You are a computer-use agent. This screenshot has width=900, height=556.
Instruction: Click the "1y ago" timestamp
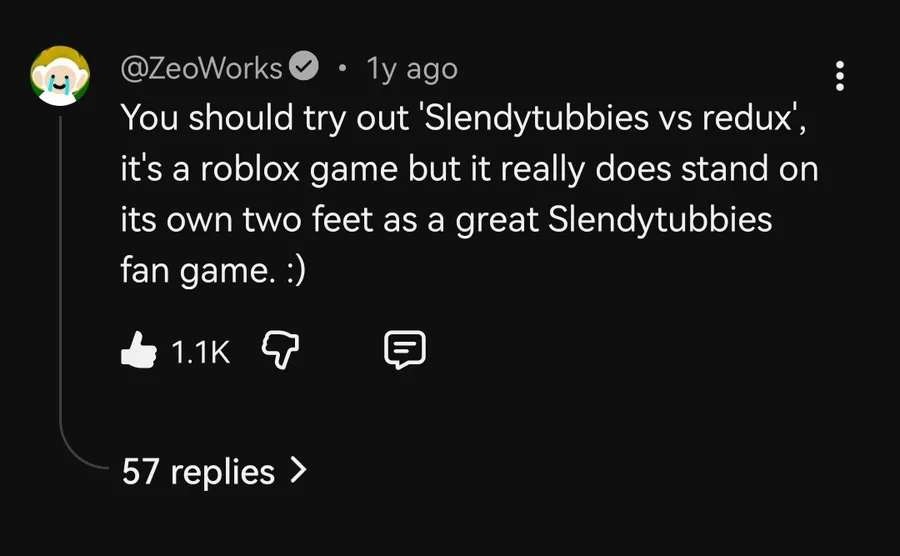tap(412, 69)
